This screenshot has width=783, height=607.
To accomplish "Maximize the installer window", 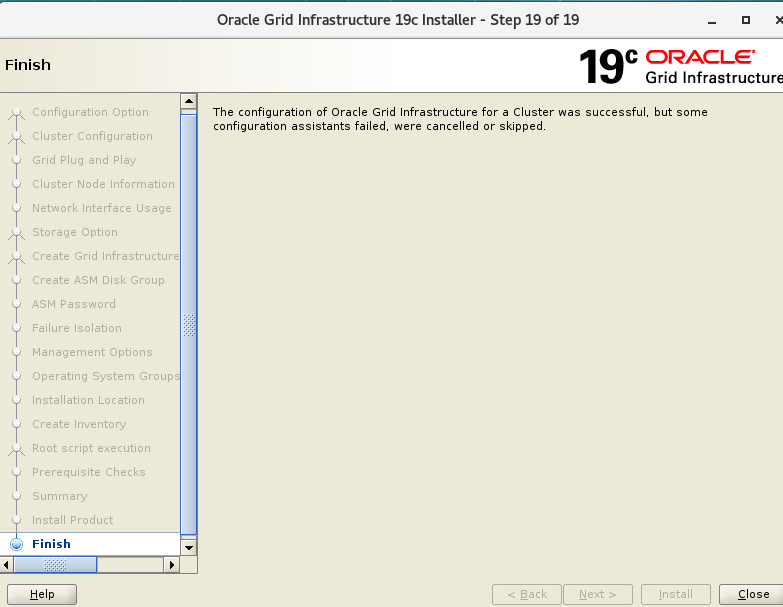I will click(745, 20).
